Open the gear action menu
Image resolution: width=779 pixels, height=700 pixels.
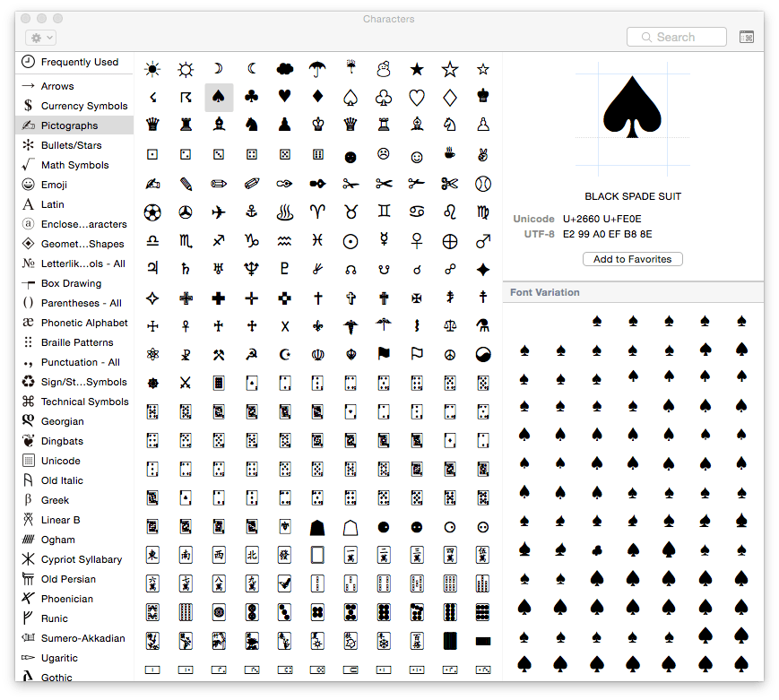[x=41, y=38]
